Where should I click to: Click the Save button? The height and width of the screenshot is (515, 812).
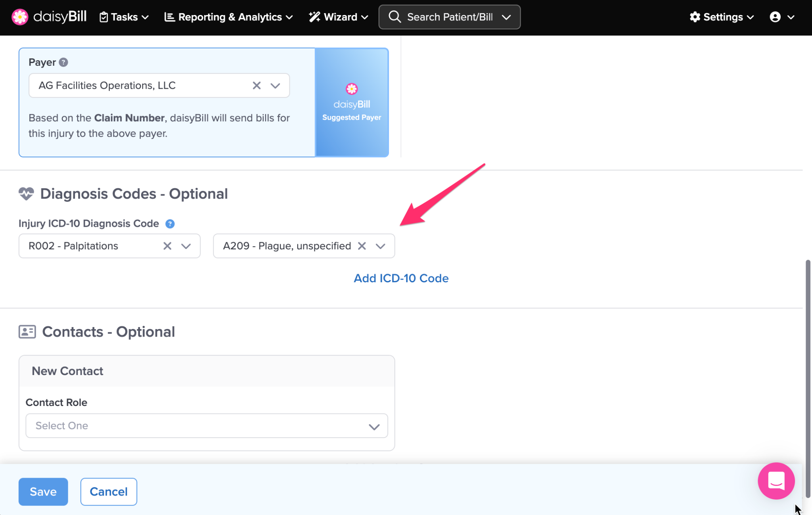43,492
